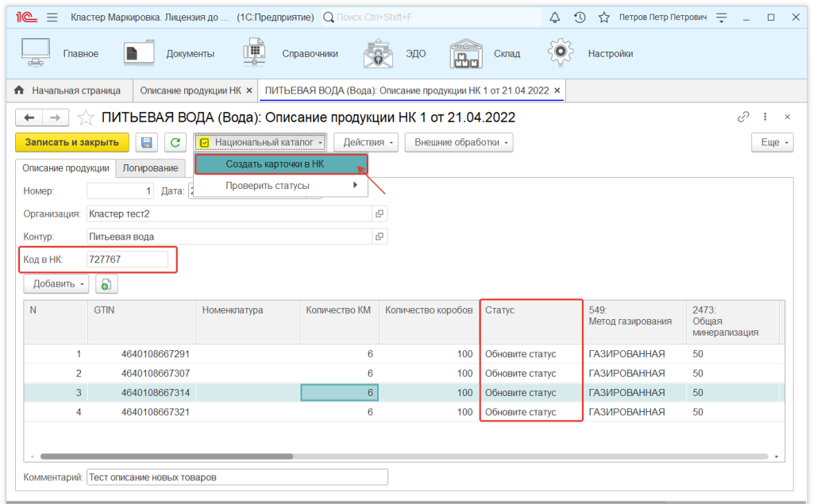Navigate forward with right arrow button
The height and width of the screenshot is (504, 813).
point(55,117)
